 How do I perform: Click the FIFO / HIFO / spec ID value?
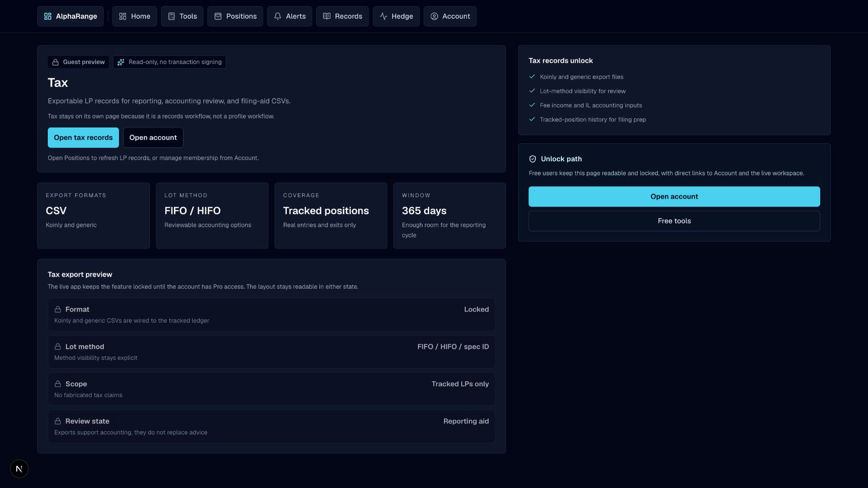click(x=453, y=347)
